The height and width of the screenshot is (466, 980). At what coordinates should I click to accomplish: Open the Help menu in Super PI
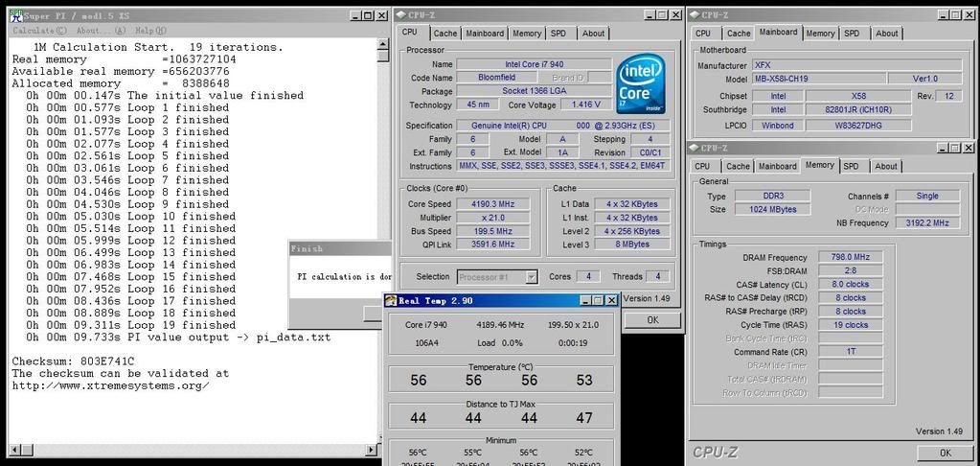pyautogui.click(x=150, y=30)
